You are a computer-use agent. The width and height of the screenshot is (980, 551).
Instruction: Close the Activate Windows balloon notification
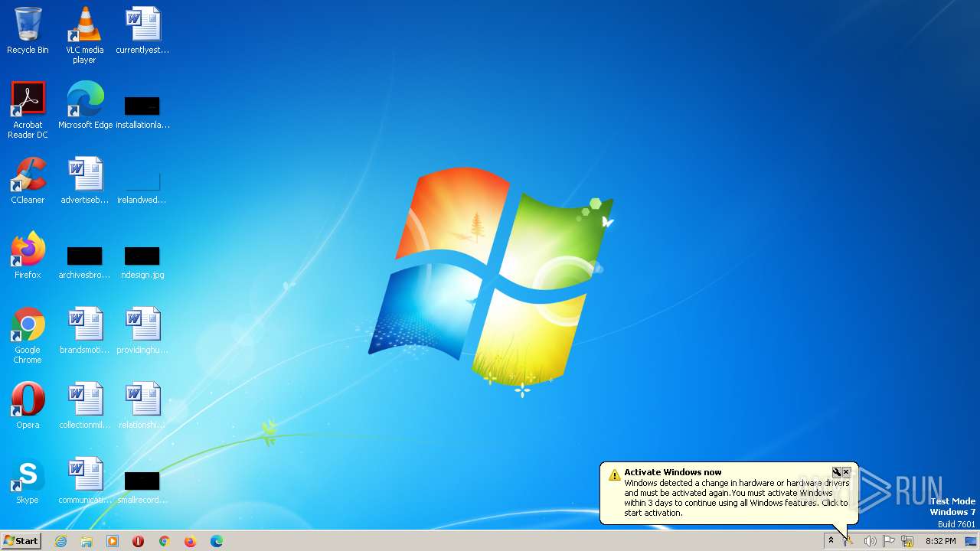click(846, 472)
